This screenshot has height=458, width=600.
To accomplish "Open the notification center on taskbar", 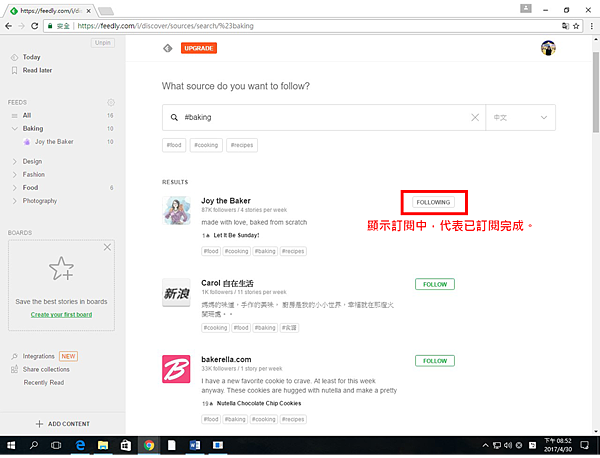I will [x=584, y=445].
